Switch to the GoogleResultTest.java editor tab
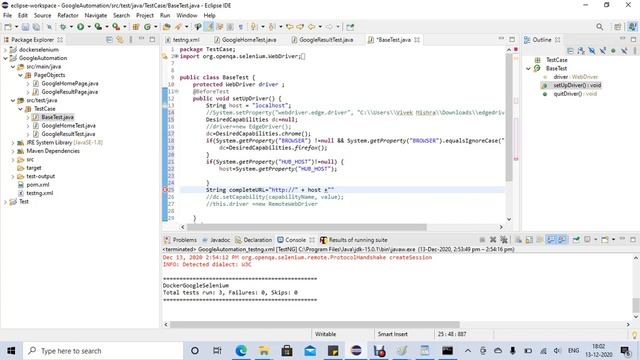 tap(322, 40)
